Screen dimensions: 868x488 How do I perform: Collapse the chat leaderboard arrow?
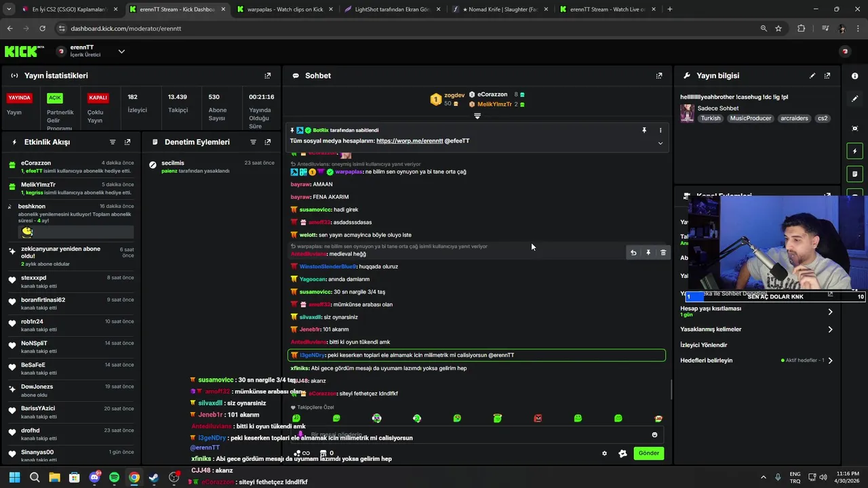point(477,116)
